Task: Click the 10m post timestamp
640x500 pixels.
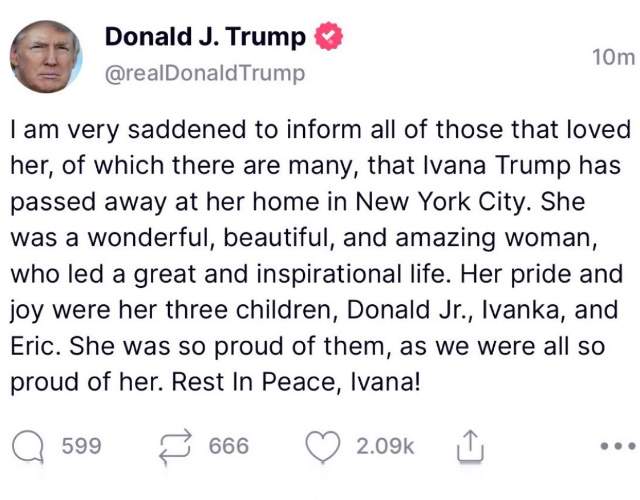Action: [613, 57]
